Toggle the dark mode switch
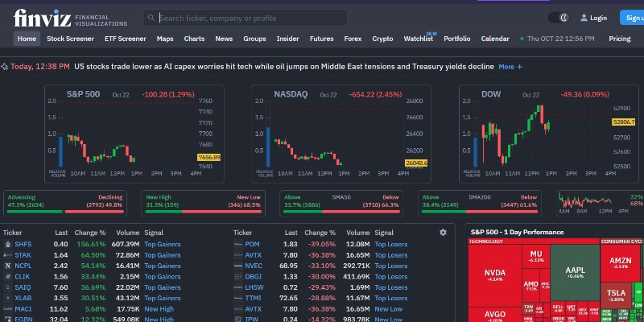The image size is (644, 322). [558, 18]
